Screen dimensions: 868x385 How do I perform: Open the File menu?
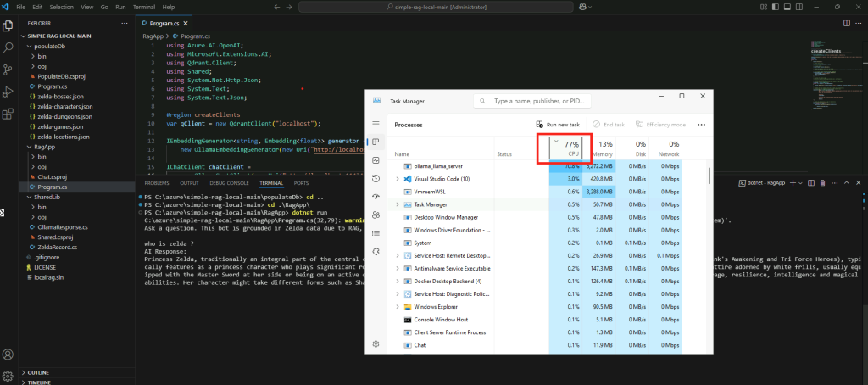(x=21, y=7)
